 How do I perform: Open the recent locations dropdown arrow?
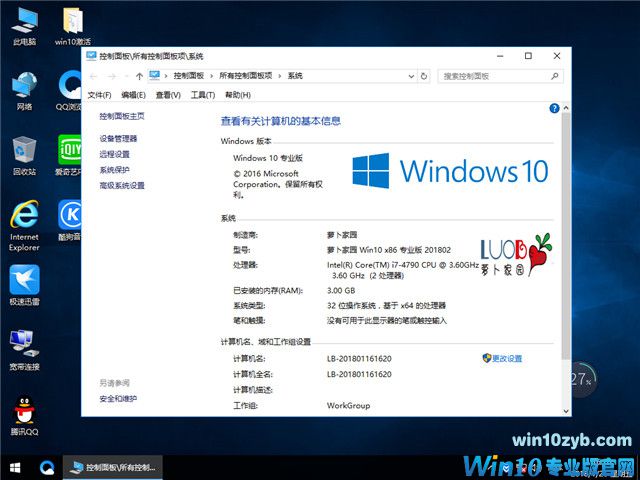pos(126,76)
